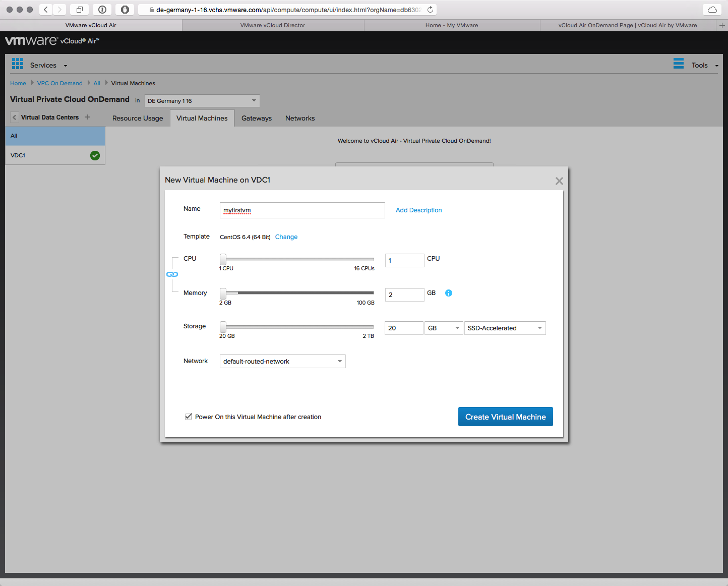Open the storage unit GB dropdown

click(x=444, y=328)
